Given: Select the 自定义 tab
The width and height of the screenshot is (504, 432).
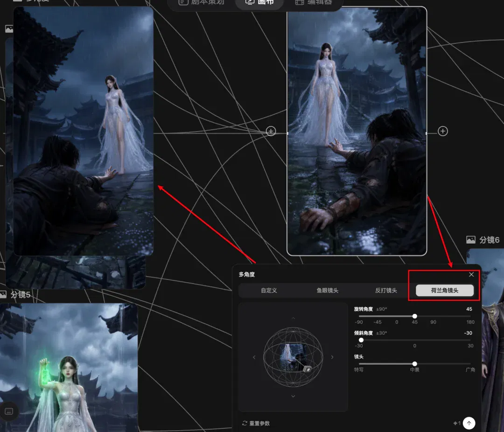Looking at the screenshot, I should pyautogui.click(x=269, y=291).
